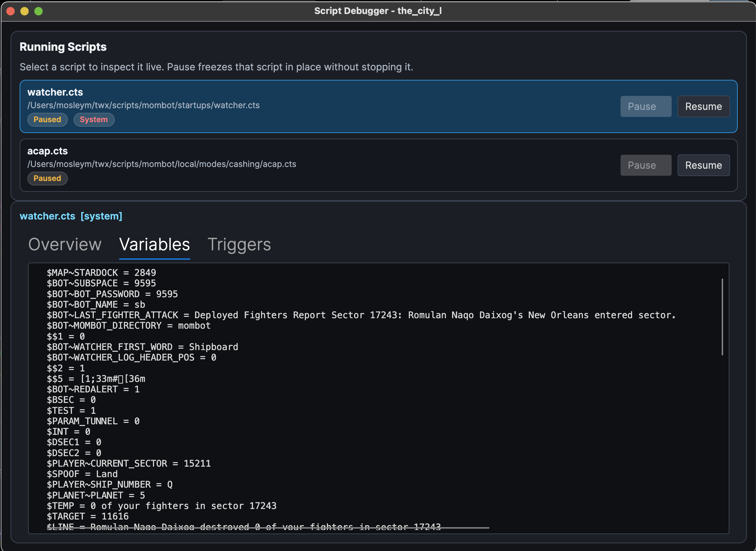This screenshot has height=551, width=756.
Task: Click the Paused badge on watcher.cts
Action: click(47, 120)
